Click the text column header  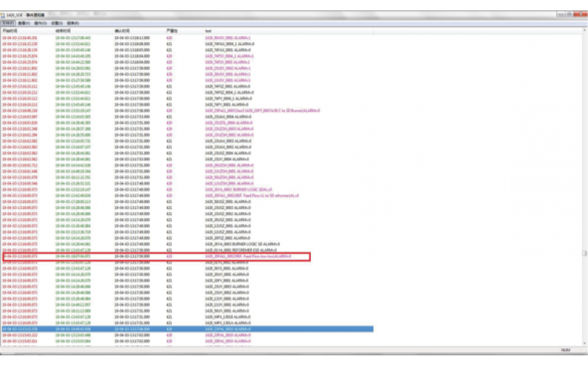(209, 31)
